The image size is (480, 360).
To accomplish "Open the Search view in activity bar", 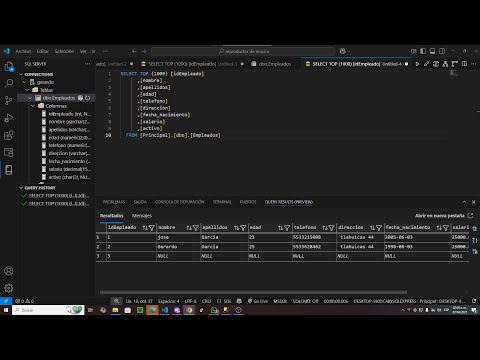I will click(x=9, y=83).
